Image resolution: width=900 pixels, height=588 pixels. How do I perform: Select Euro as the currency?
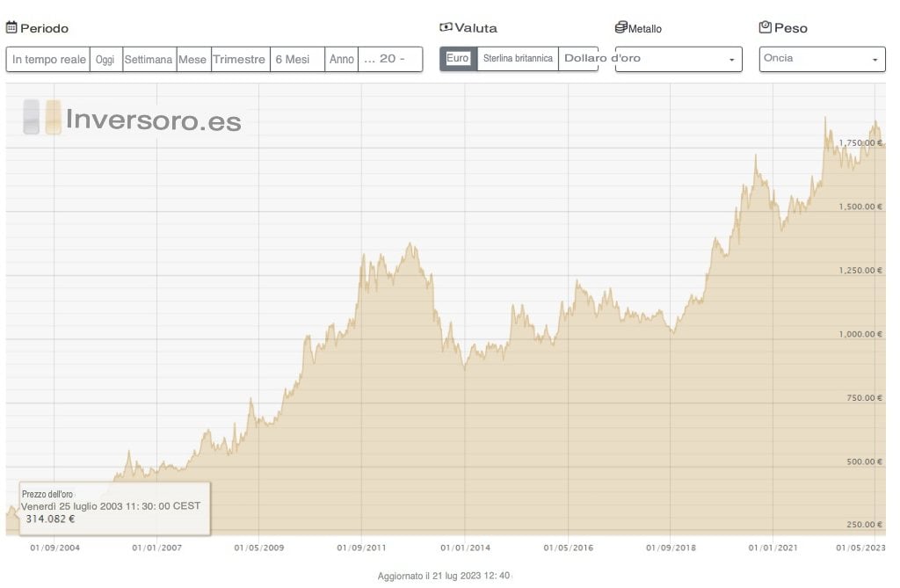(458, 59)
